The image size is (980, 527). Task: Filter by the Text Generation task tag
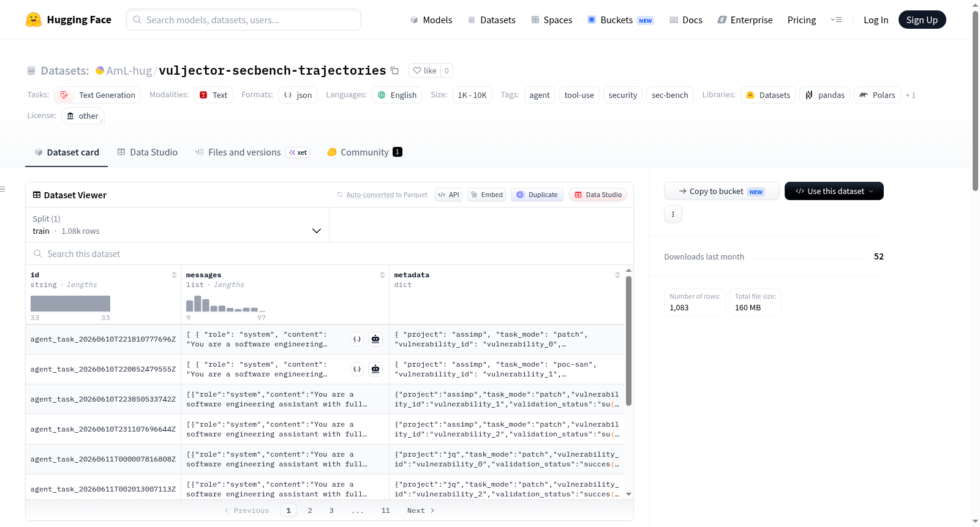coord(97,95)
